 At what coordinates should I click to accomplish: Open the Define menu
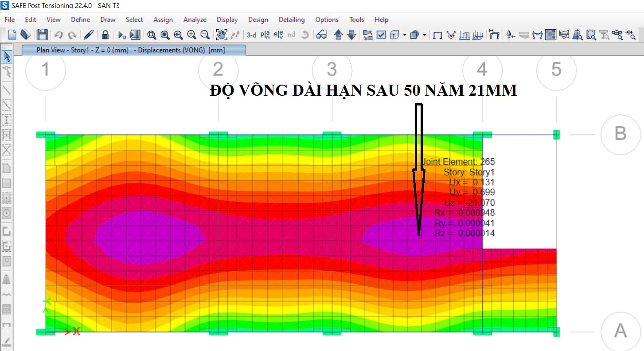(x=80, y=19)
